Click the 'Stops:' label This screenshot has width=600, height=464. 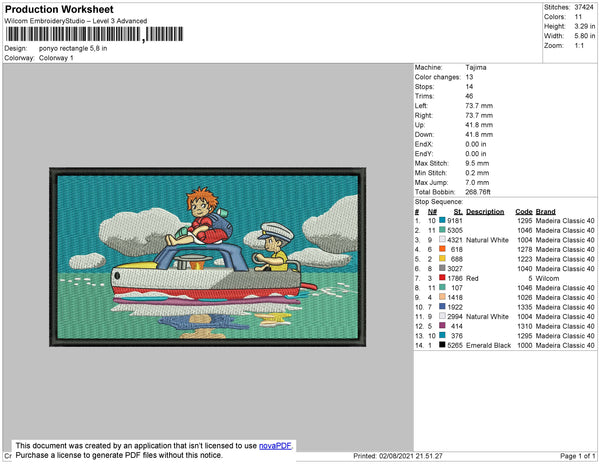coord(424,87)
